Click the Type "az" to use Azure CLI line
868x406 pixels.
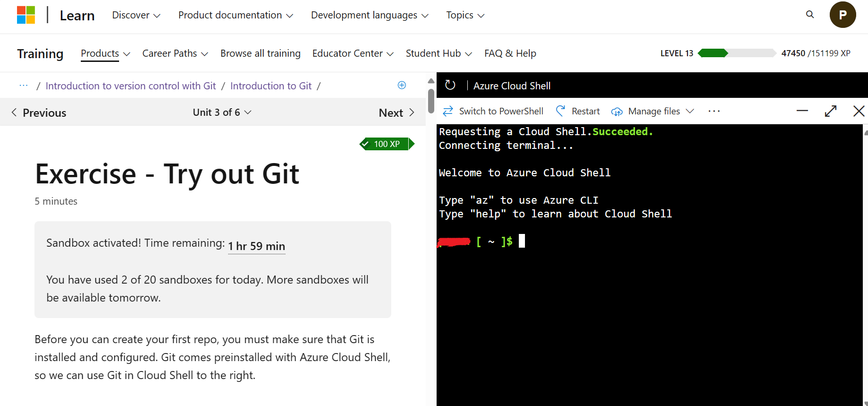point(518,200)
